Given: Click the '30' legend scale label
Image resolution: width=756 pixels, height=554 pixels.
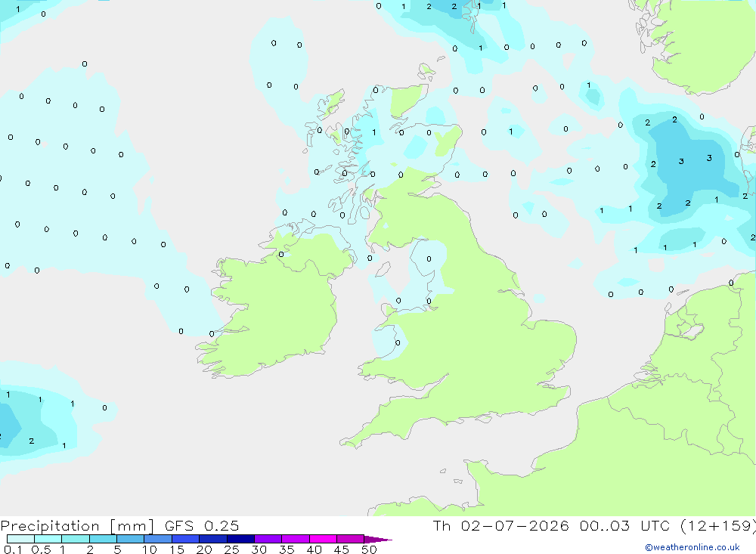Looking at the screenshot, I should [259, 549].
